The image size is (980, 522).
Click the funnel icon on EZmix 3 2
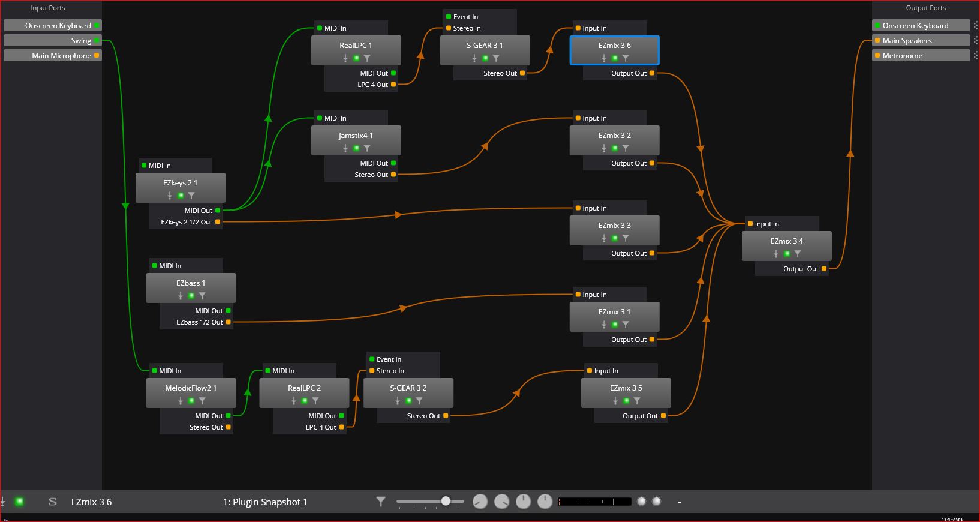(x=626, y=148)
